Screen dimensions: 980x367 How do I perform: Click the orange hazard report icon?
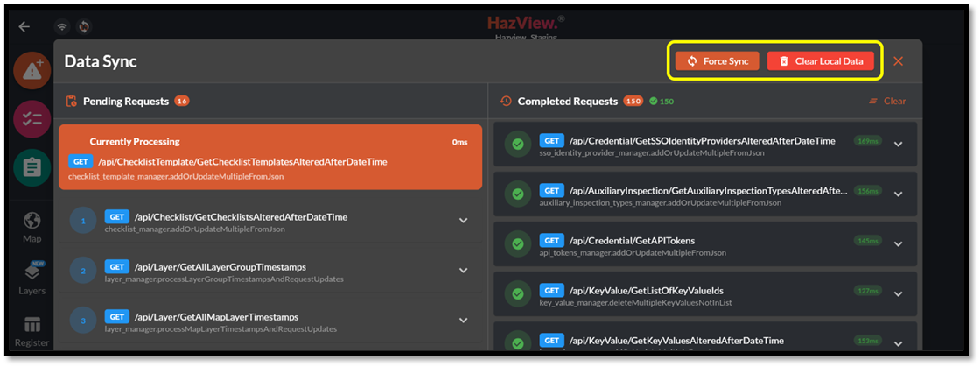point(31,72)
